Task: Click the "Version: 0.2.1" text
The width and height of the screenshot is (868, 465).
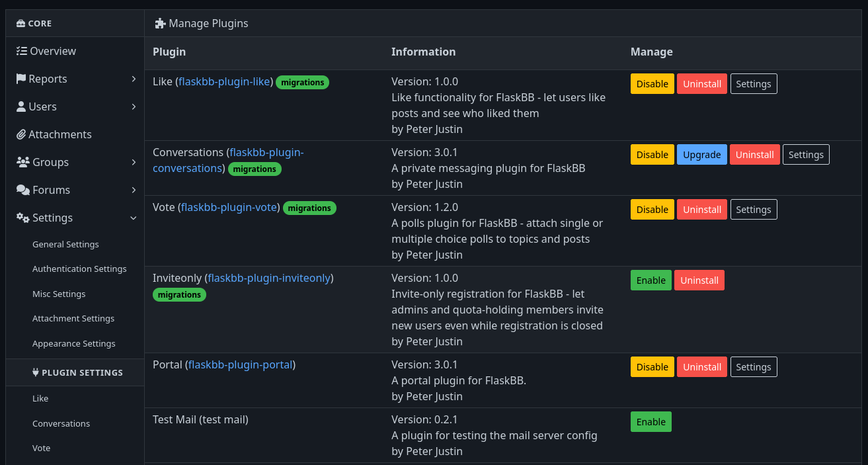Action: (424, 419)
